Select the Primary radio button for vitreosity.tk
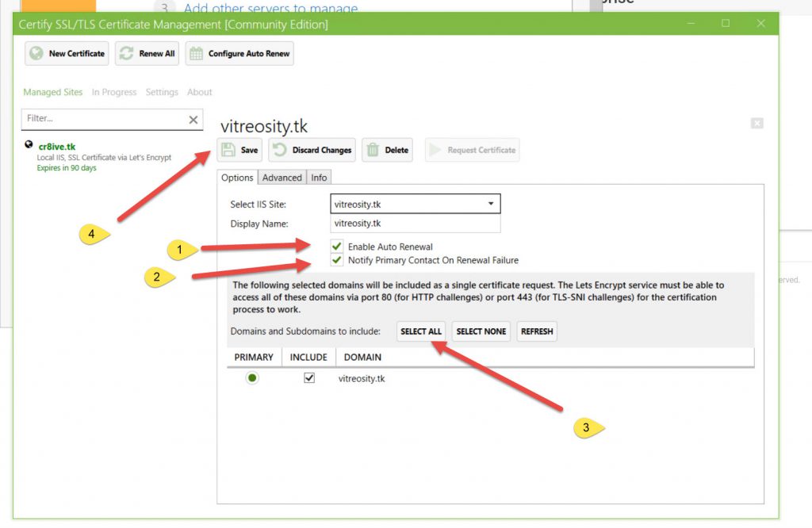Image resolution: width=812 pixels, height=528 pixels. tap(252, 378)
